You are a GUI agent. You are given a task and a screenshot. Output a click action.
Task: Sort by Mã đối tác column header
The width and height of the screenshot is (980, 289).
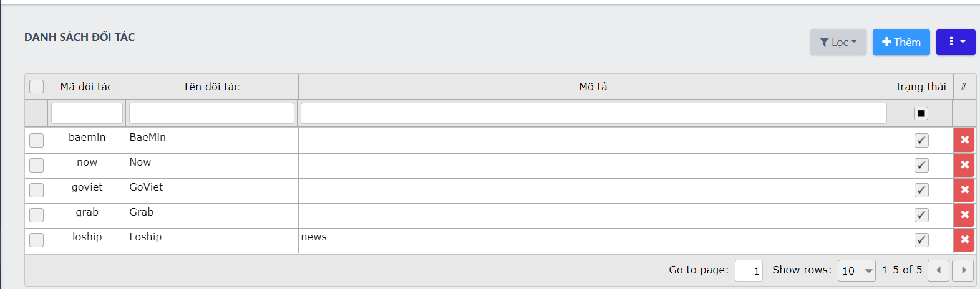(87, 87)
